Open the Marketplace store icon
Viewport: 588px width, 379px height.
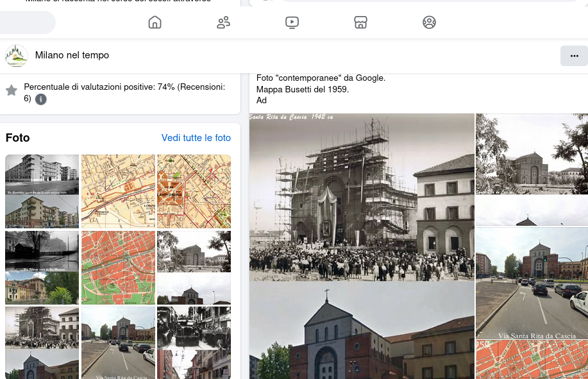[x=360, y=22]
